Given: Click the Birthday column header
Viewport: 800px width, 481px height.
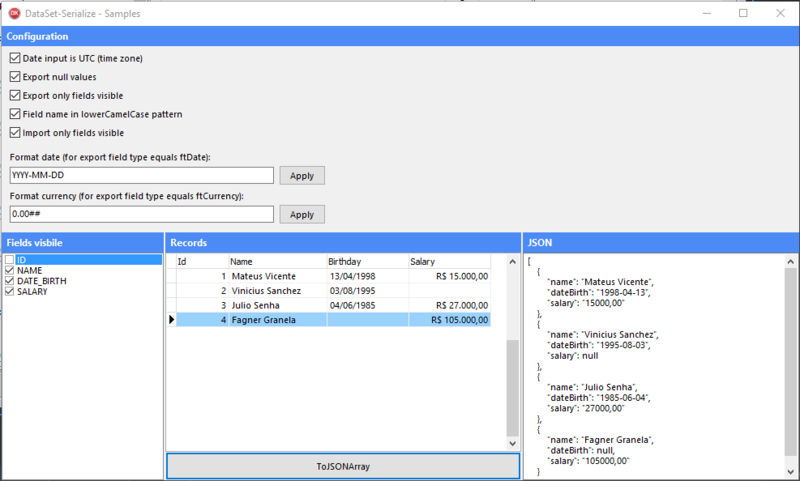Looking at the screenshot, I should [x=367, y=262].
